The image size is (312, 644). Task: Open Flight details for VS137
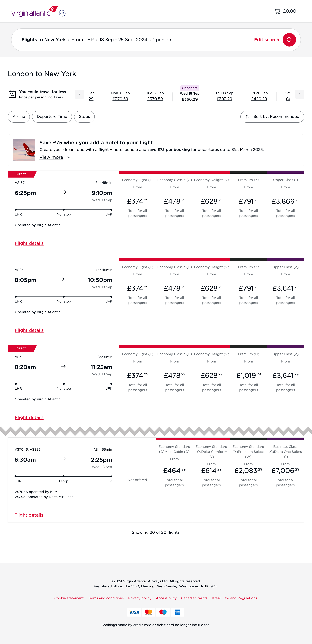tap(29, 243)
